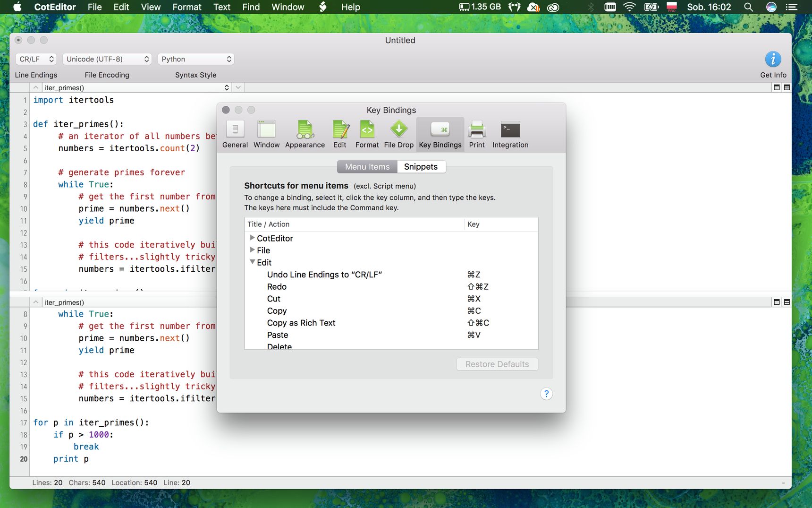Click the Title / Action column header
This screenshot has height=508, width=812.
click(355, 224)
